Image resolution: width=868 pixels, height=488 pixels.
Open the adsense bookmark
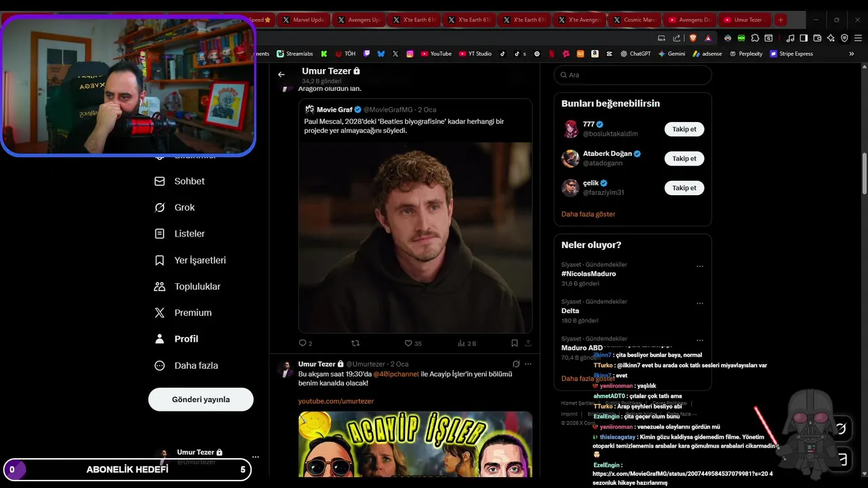click(x=707, y=54)
